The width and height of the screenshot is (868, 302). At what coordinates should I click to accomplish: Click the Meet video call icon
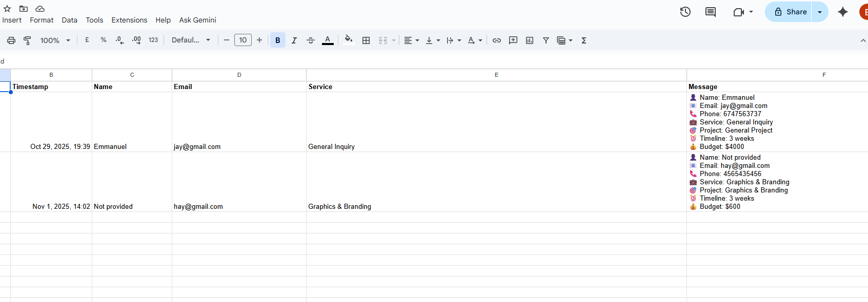coord(739,12)
